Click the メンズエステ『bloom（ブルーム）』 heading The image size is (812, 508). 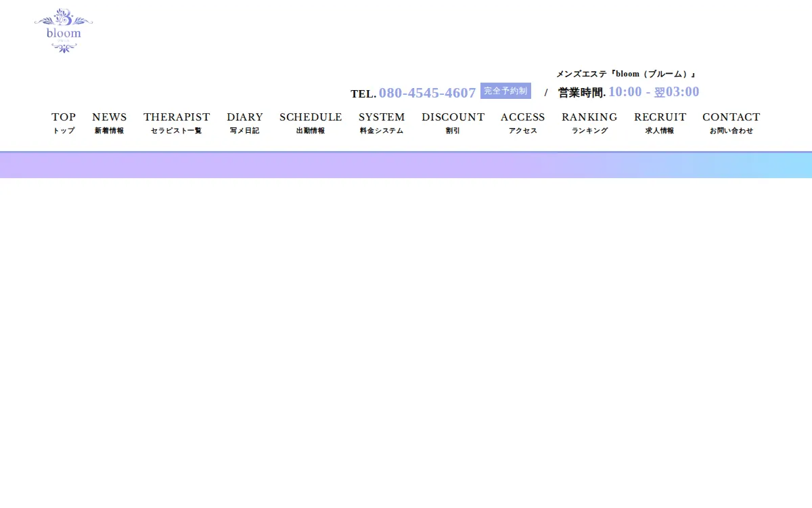tap(626, 74)
